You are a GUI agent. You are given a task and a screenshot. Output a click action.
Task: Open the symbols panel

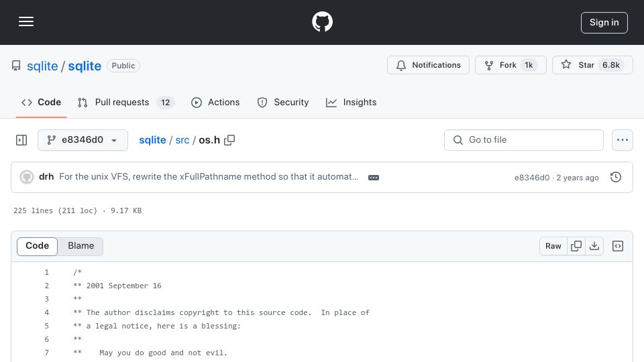(618, 246)
